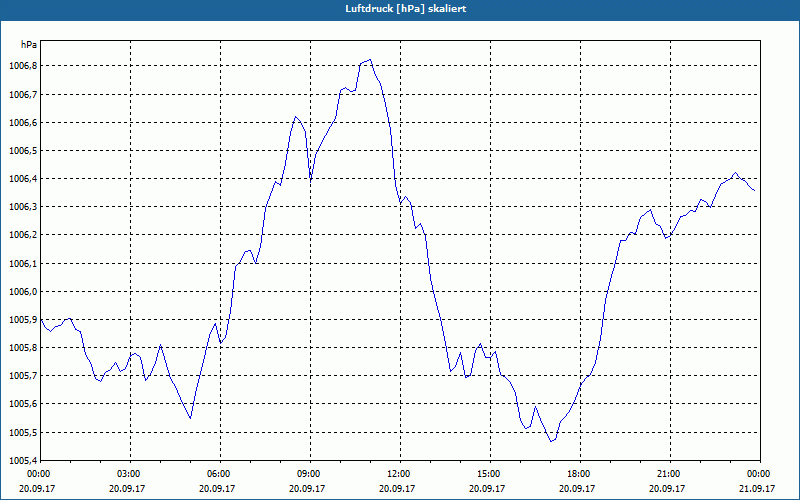Click the 21.09.17 date label

point(757,488)
